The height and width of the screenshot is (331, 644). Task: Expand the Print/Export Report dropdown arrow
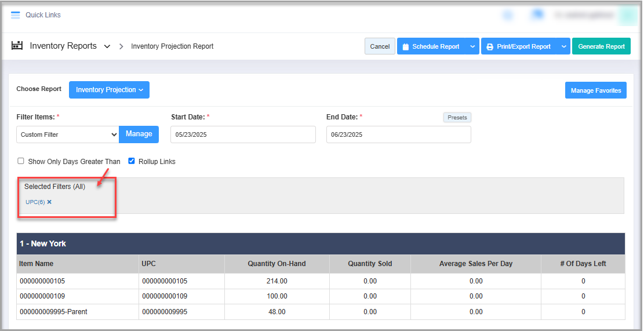[563, 46]
